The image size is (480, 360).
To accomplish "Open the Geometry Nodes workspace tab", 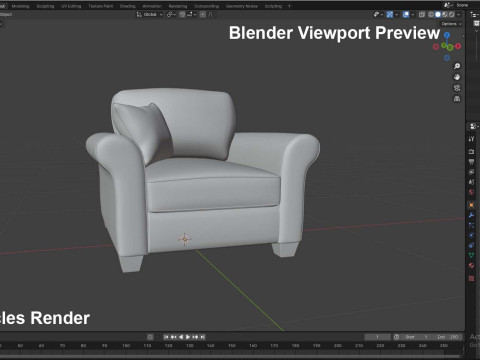I will pos(242,6).
